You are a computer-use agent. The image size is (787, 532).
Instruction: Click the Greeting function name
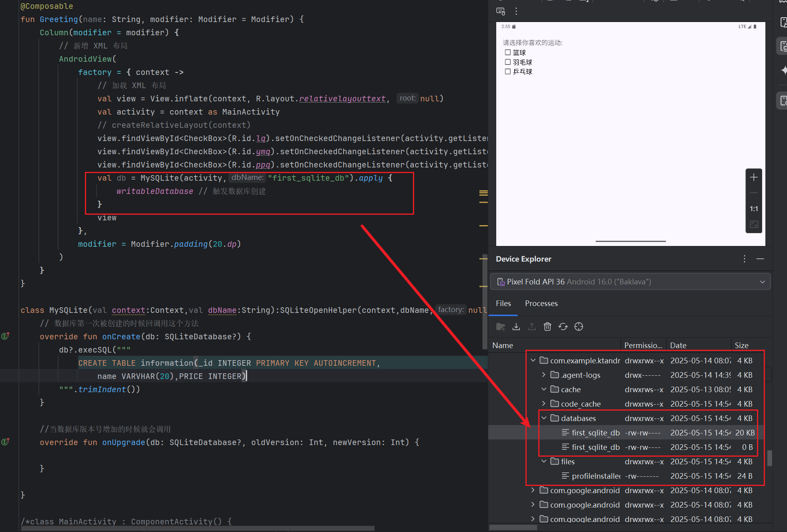pyautogui.click(x=58, y=20)
